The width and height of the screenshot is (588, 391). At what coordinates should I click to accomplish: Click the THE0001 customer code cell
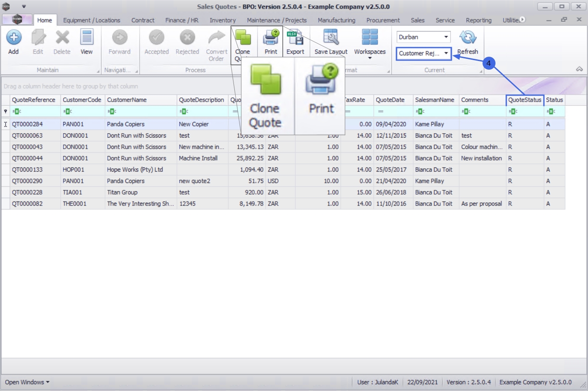click(x=83, y=204)
